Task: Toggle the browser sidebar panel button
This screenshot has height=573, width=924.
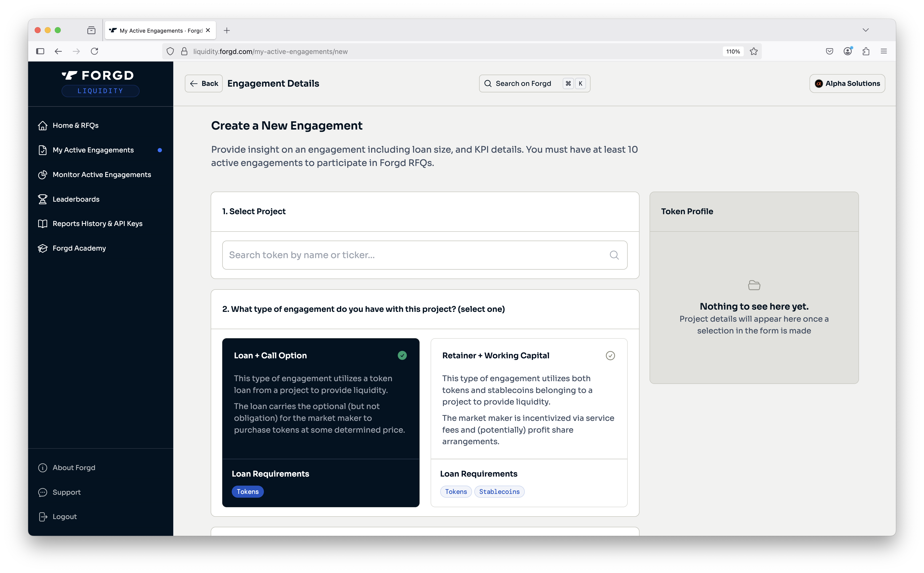Action: (x=40, y=51)
